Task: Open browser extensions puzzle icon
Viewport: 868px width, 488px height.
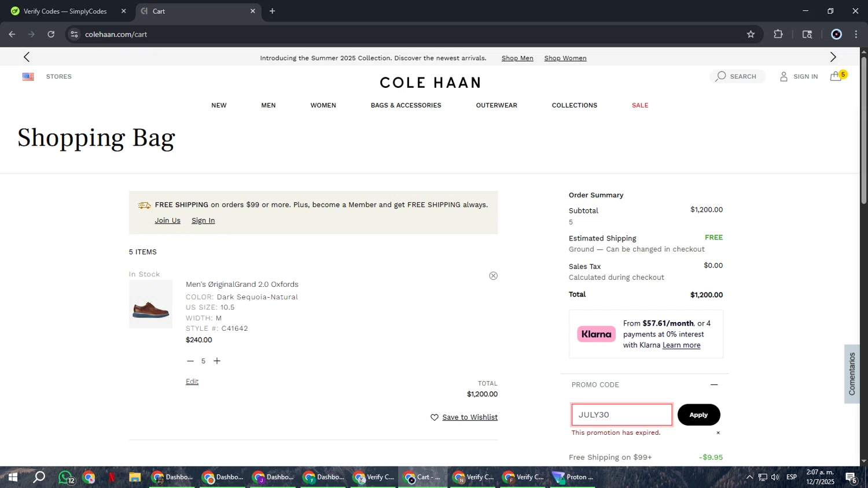Action: [x=778, y=34]
